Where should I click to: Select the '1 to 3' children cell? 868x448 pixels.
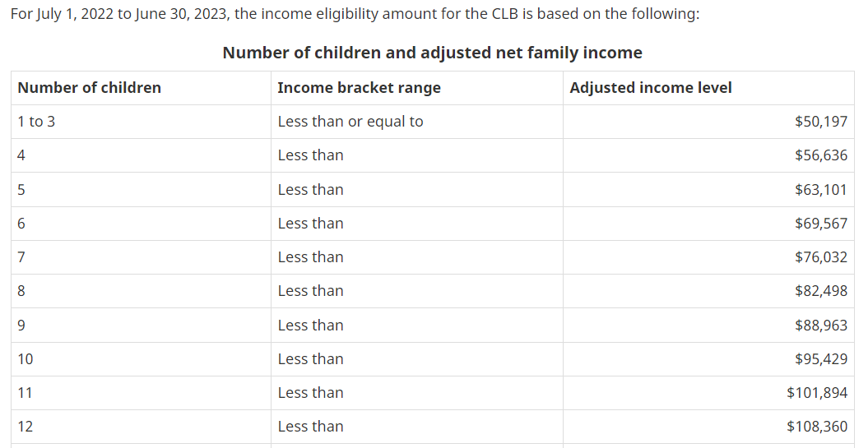(x=36, y=122)
